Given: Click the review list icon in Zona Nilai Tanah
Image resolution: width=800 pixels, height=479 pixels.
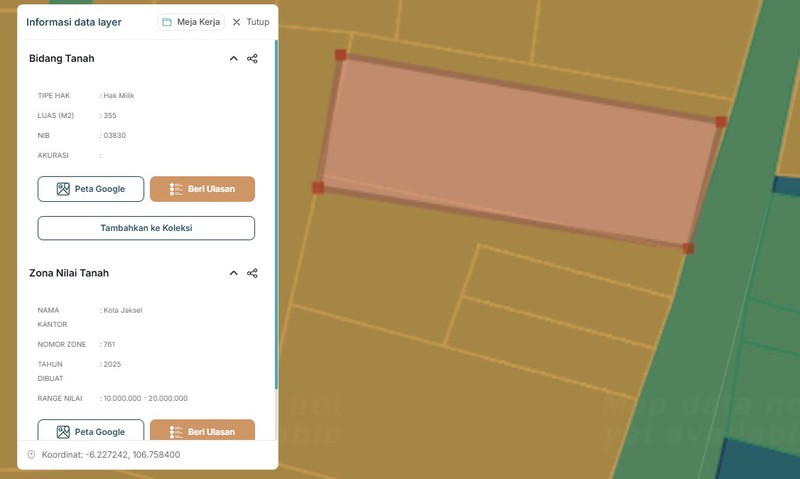Looking at the screenshot, I should [x=176, y=432].
